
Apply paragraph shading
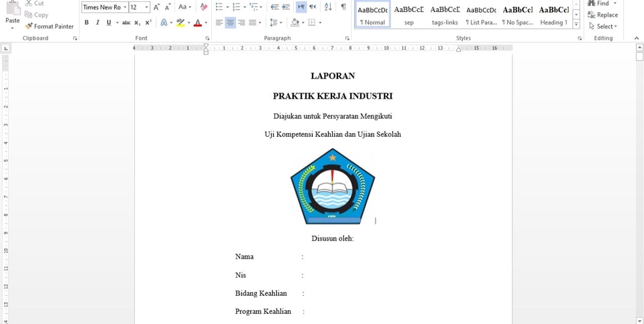(x=294, y=23)
